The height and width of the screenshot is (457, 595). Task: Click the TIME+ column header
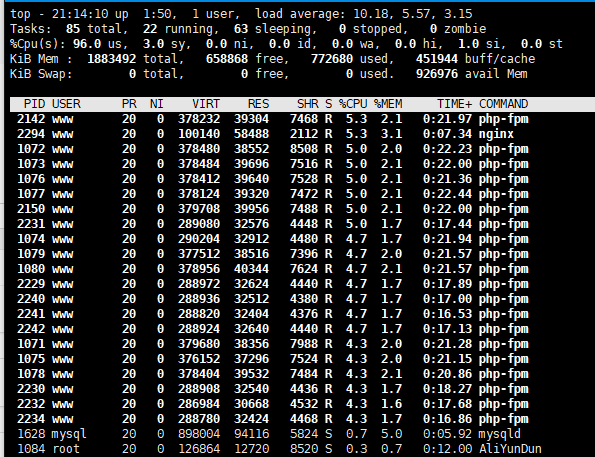point(455,104)
